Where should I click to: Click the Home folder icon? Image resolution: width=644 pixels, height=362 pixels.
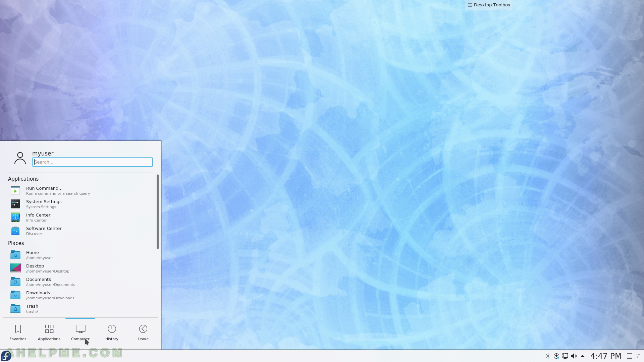(15, 255)
